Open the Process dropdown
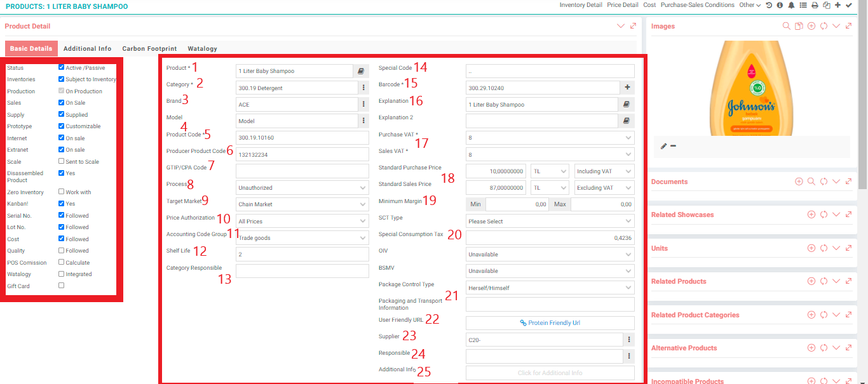Image resolution: width=868 pixels, height=384 pixels. (x=302, y=188)
